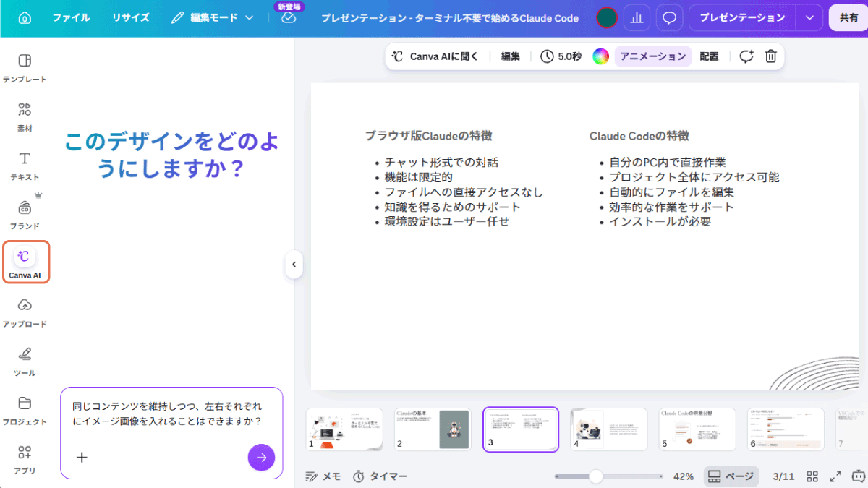Click the zoom slider handle
This screenshot has height=488, width=868.
(x=596, y=476)
